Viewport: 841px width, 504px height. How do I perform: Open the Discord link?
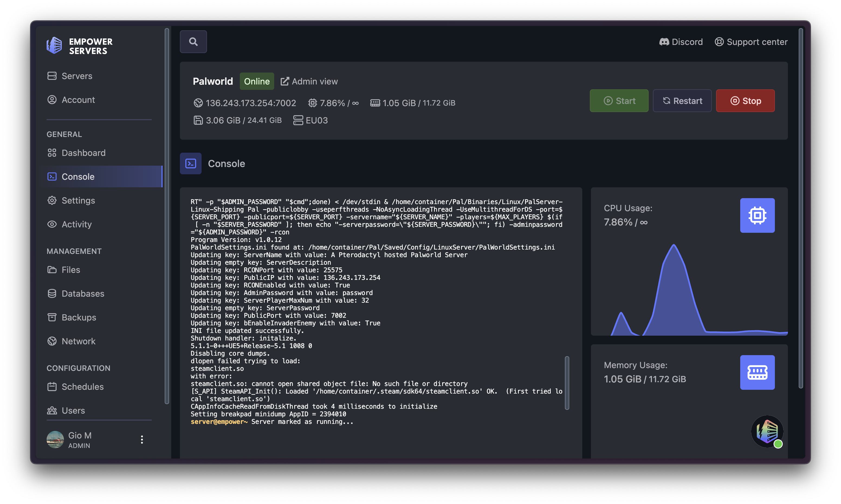[681, 42]
